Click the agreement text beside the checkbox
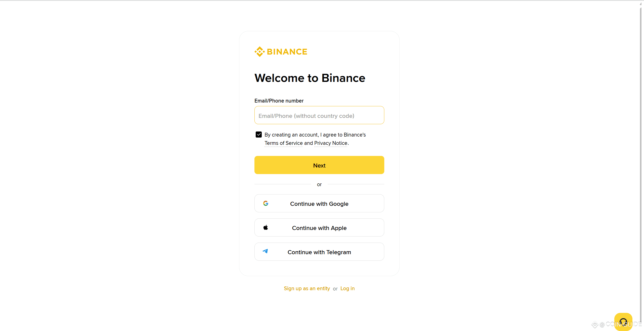 (315, 139)
